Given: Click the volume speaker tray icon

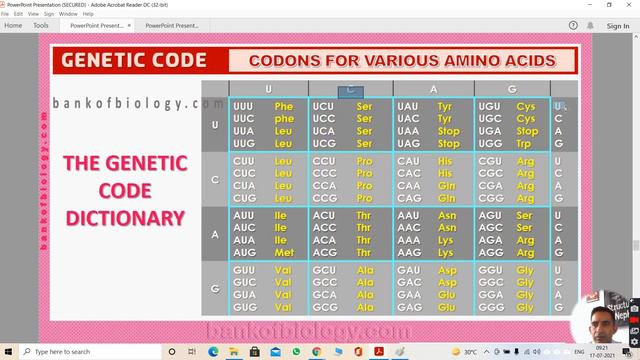Looking at the screenshot, I should coord(536,352).
